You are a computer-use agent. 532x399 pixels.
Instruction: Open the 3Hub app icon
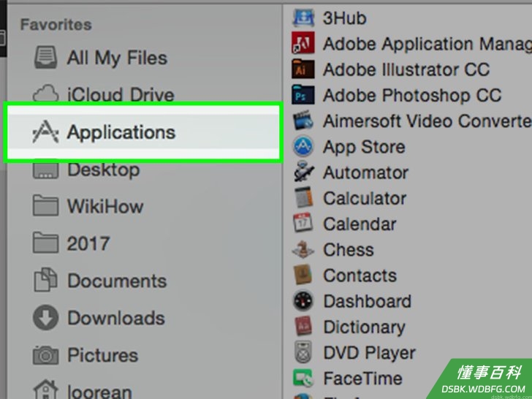click(303, 18)
